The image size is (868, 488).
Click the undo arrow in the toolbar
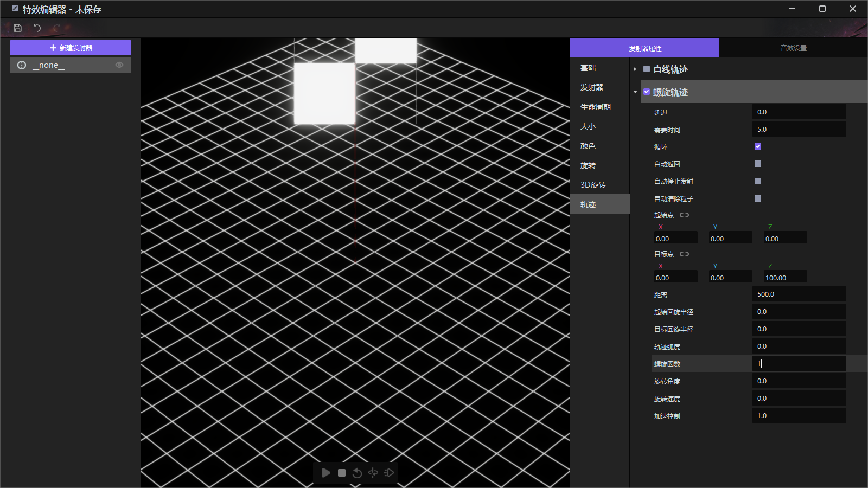(37, 28)
